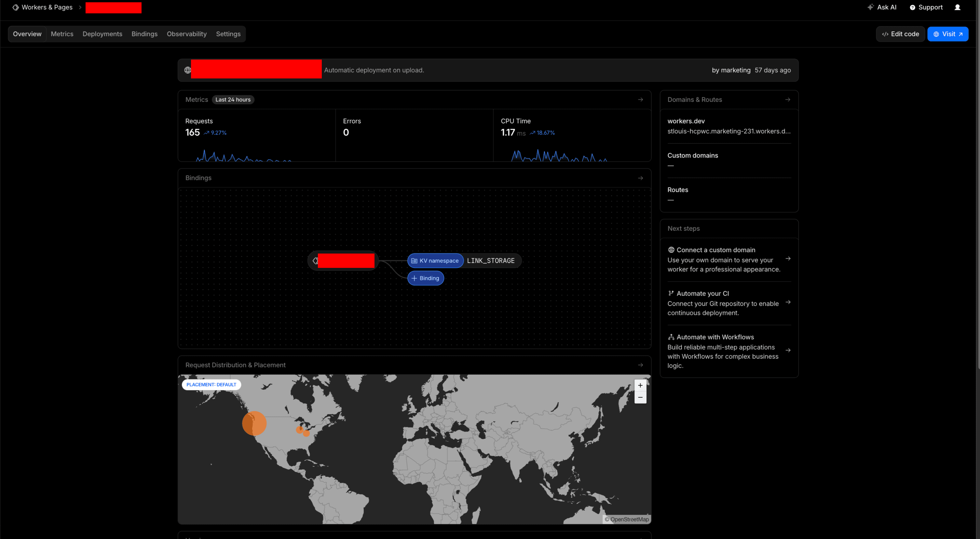The height and width of the screenshot is (539, 980).
Task: Open Bindings panel via its arrow icon
Action: pyautogui.click(x=641, y=178)
